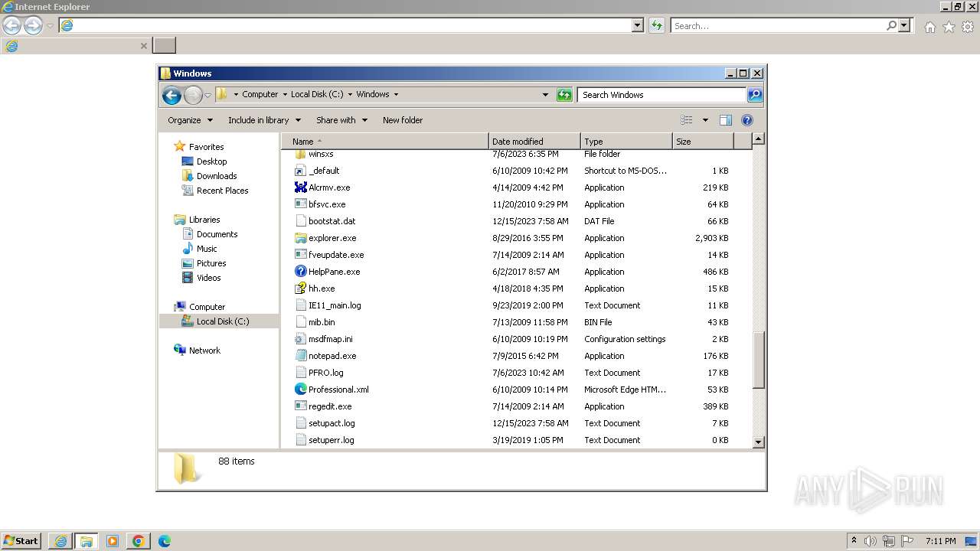Click the Search Windows input field
The image size is (980, 551).
(x=661, y=95)
